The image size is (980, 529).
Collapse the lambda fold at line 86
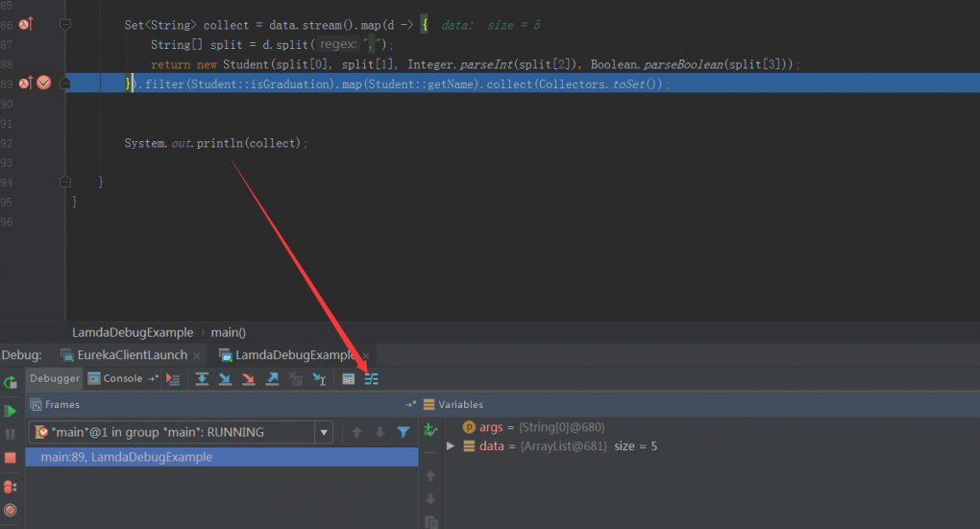[65, 24]
